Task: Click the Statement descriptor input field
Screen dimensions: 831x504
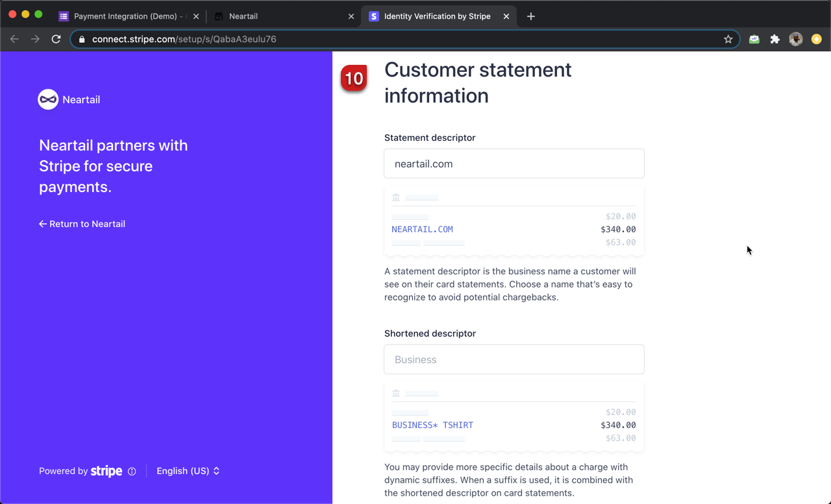Action: pos(514,163)
